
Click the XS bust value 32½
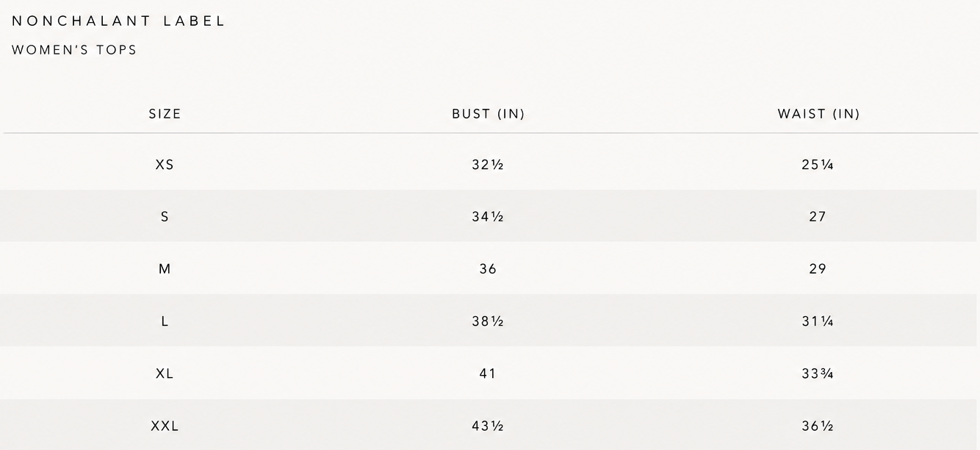pyautogui.click(x=488, y=165)
